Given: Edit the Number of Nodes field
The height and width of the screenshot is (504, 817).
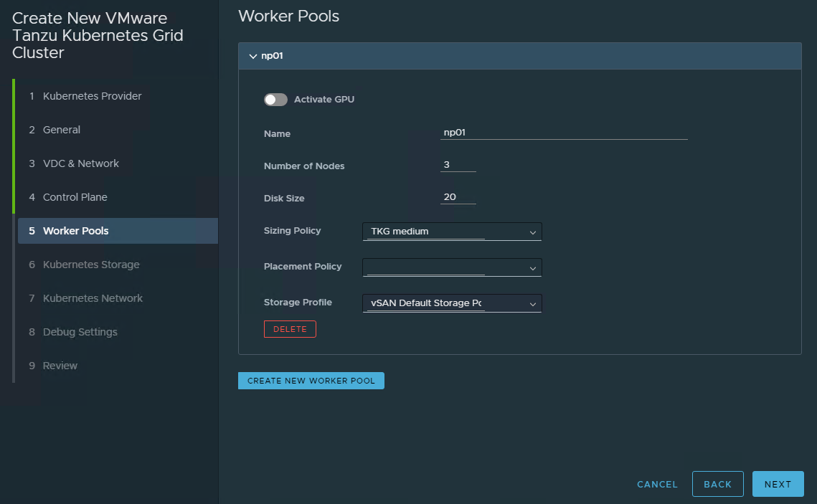Looking at the screenshot, I should (458, 166).
